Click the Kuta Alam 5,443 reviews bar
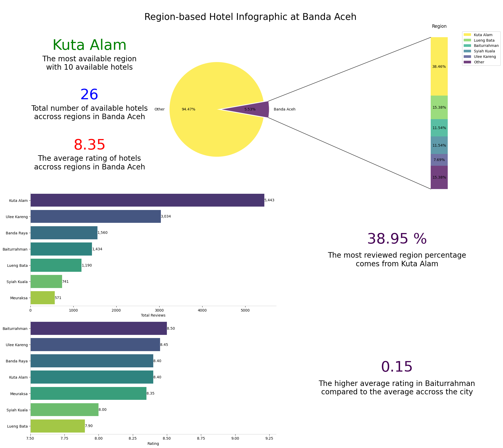The width and height of the screenshot is (503, 448). 147,200
